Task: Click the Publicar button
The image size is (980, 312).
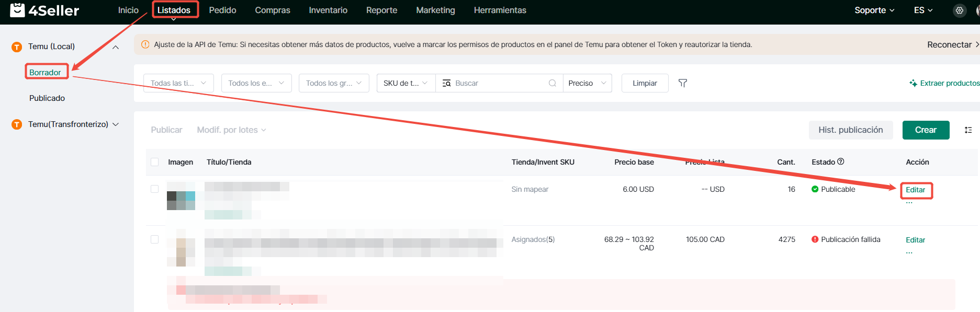Action: [x=166, y=130]
